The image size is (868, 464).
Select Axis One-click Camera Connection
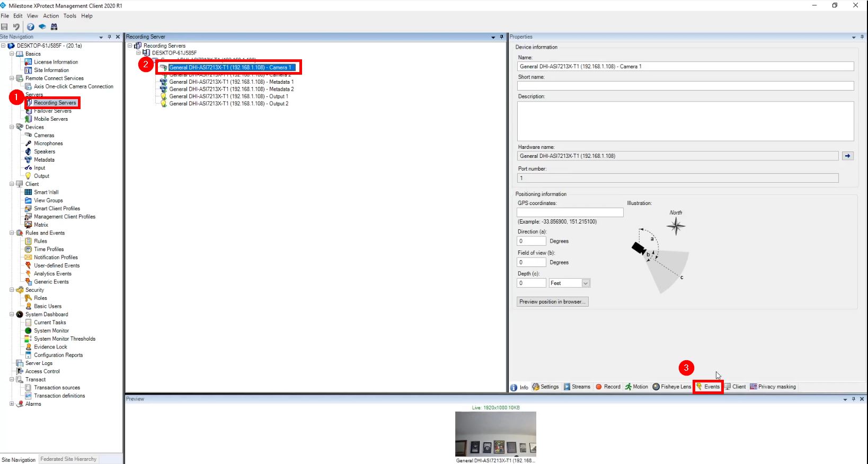[74, 86]
